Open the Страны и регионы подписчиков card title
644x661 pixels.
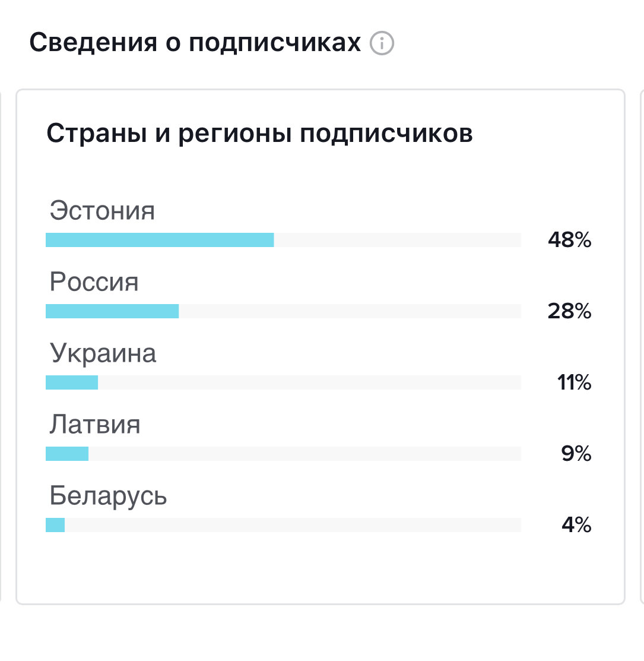click(261, 132)
